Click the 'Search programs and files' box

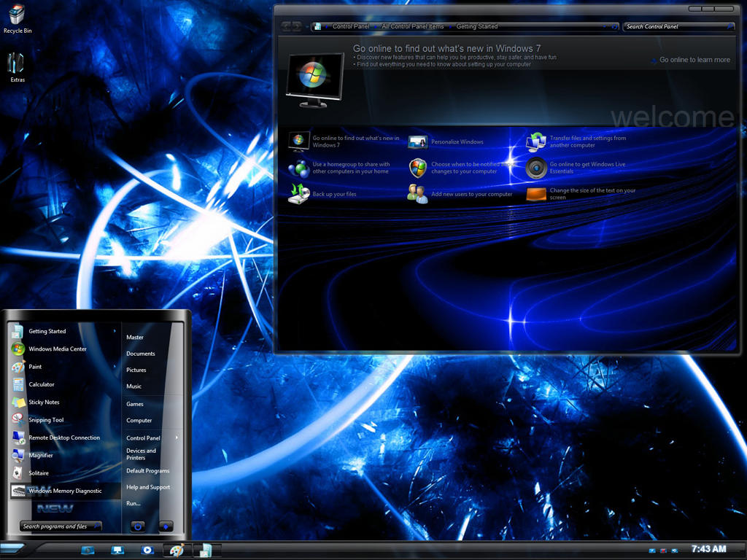[x=61, y=526]
